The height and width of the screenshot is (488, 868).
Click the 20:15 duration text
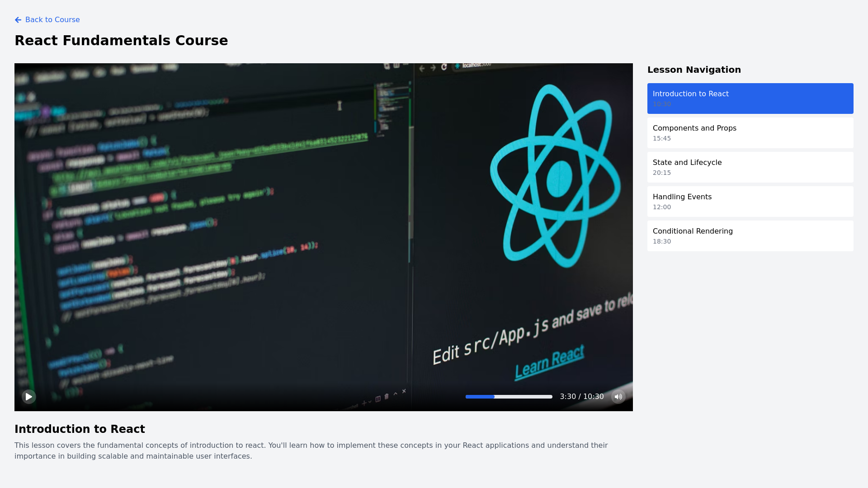(x=662, y=173)
